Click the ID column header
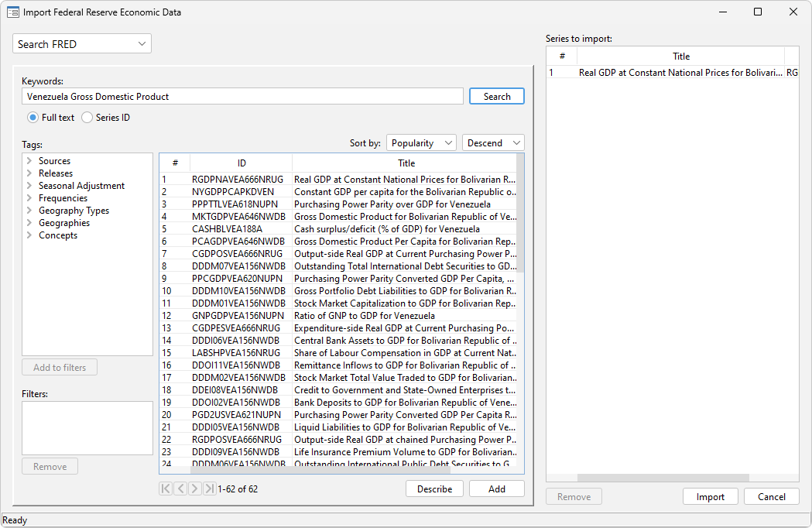The image size is (812, 528). click(242, 163)
